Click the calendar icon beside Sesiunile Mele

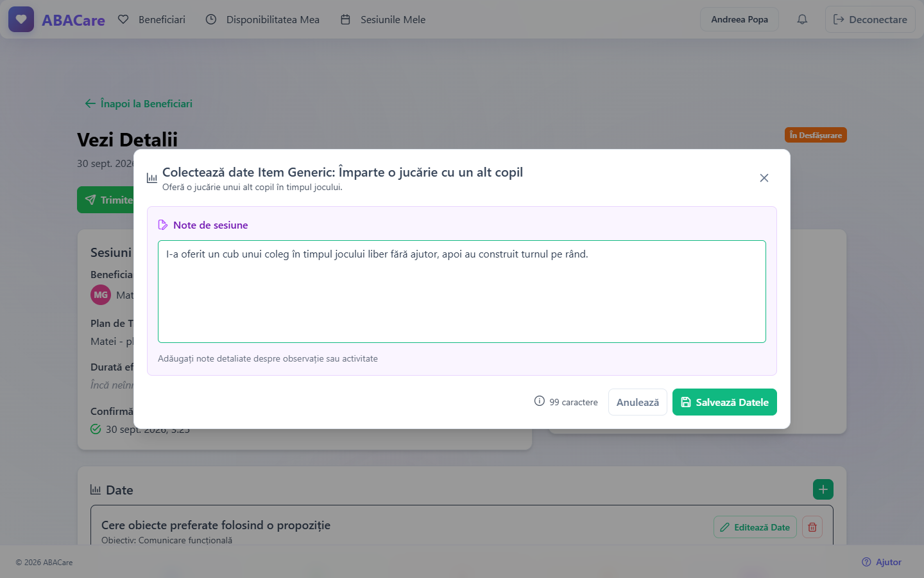[345, 19]
